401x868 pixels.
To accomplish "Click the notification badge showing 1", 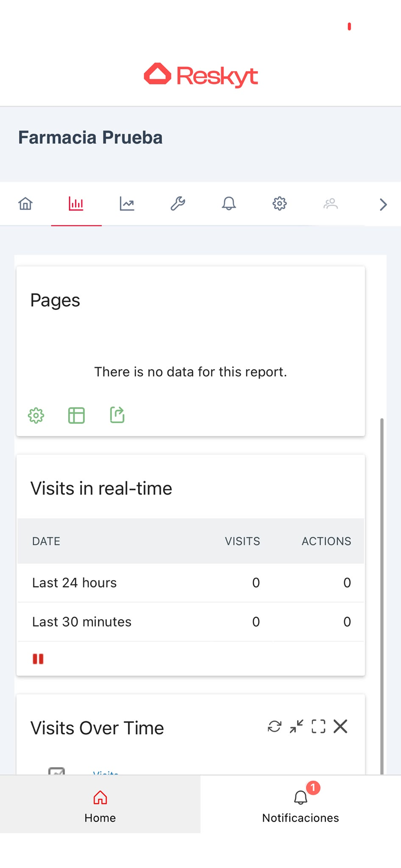I will point(313,788).
